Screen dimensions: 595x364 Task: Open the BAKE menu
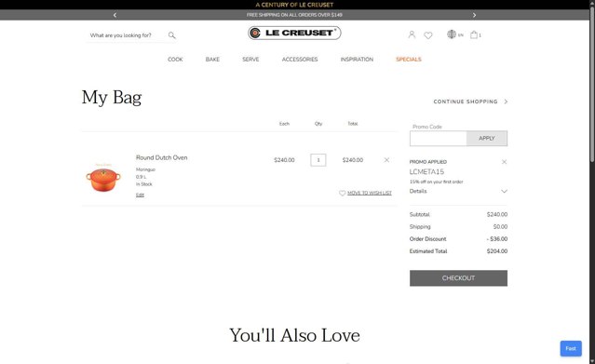212,60
